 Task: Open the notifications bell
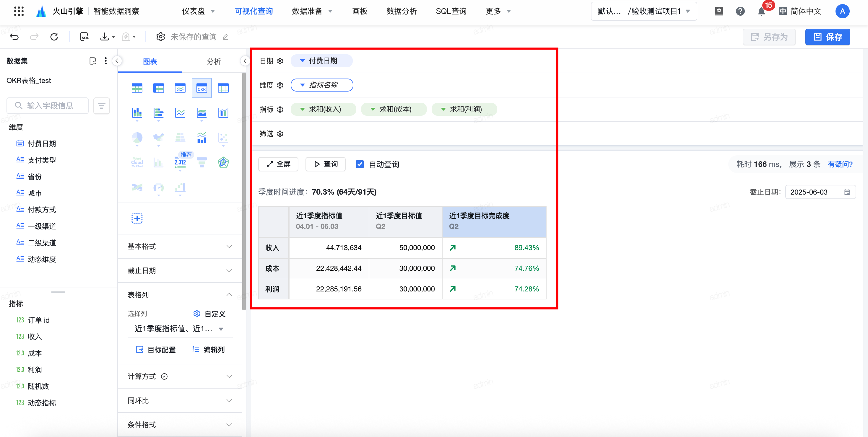coord(762,12)
